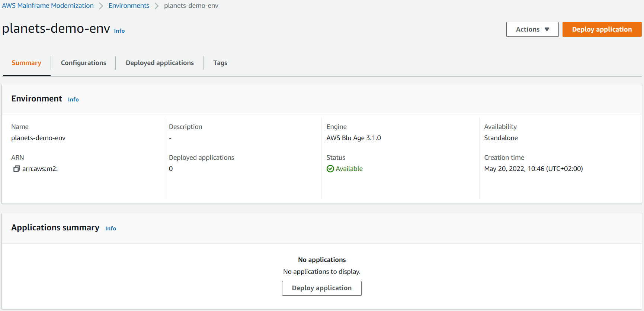644x311 pixels.
Task: Click the creation time May 20, 2022 value
Action: (x=534, y=169)
